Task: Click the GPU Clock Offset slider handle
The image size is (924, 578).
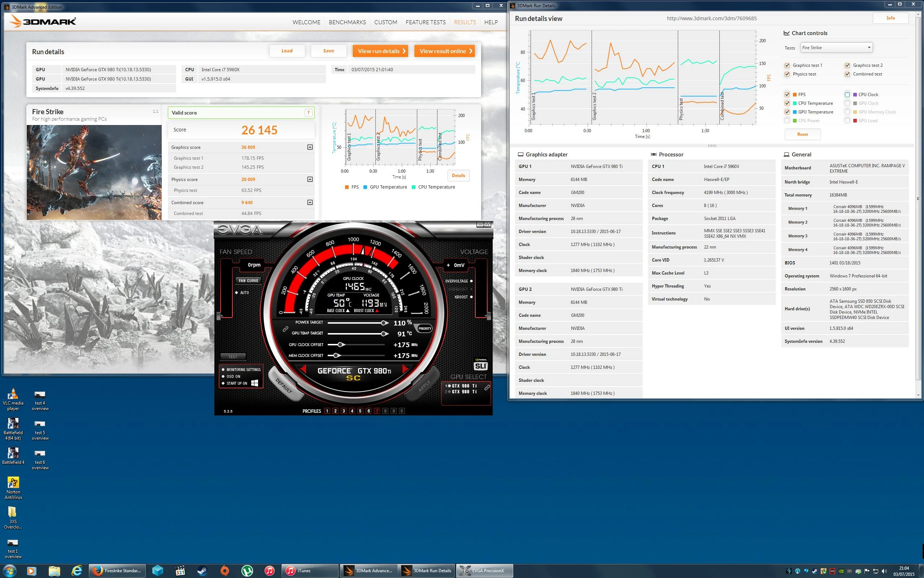Action: [341, 344]
